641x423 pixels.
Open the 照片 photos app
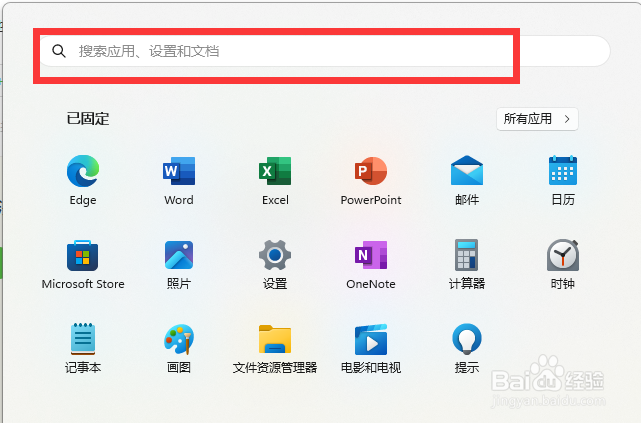coord(179,255)
